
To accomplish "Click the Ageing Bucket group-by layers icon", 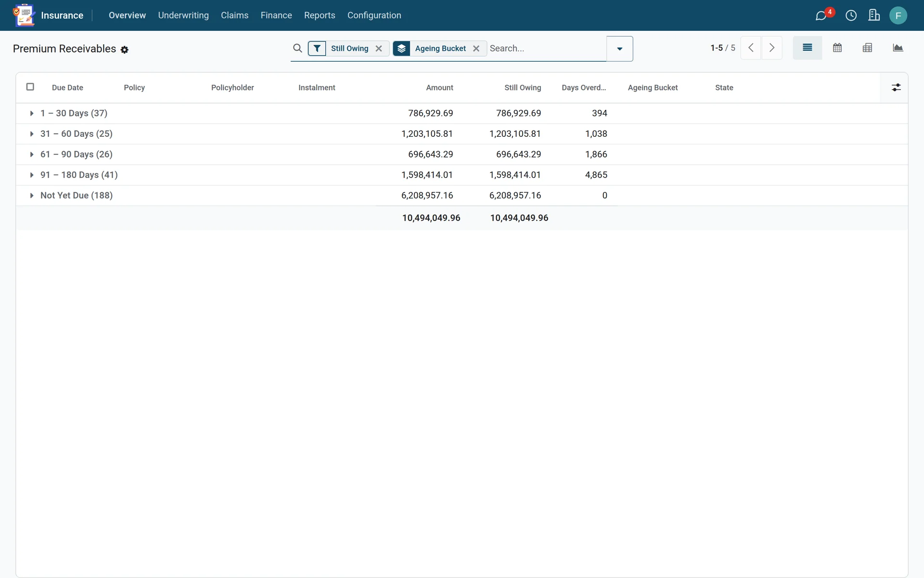I will (x=401, y=48).
